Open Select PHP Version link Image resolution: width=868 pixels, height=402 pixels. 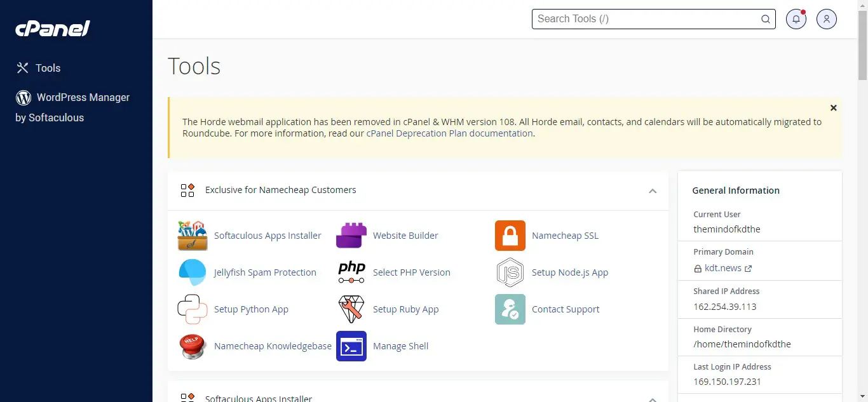(412, 272)
